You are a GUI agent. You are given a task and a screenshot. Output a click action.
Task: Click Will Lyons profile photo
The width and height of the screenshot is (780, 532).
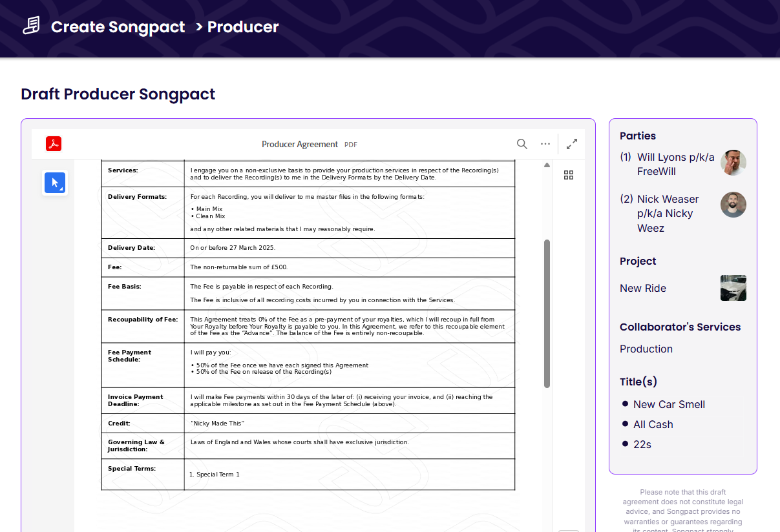pos(733,163)
